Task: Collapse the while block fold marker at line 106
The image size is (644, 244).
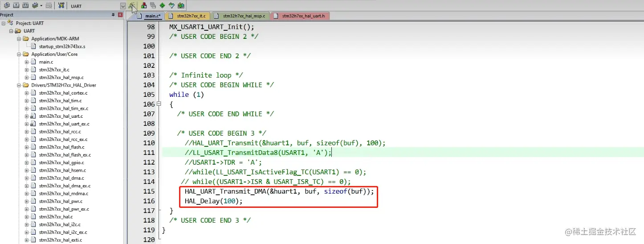Action: click(159, 104)
